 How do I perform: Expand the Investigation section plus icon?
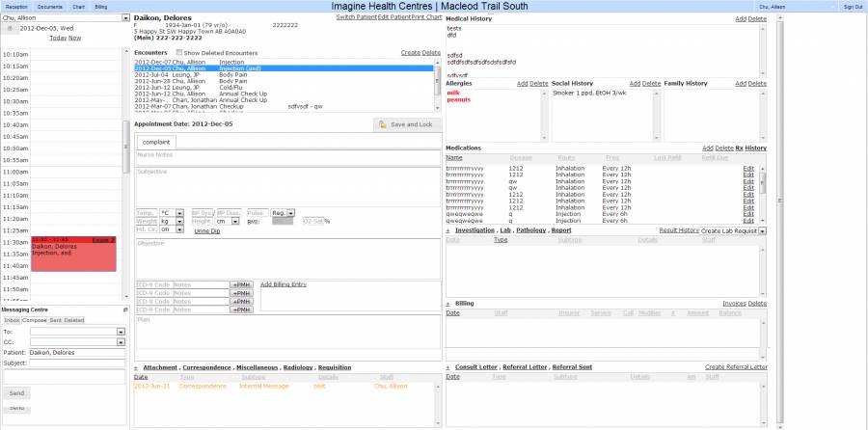pyautogui.click(x=448, y=230)
